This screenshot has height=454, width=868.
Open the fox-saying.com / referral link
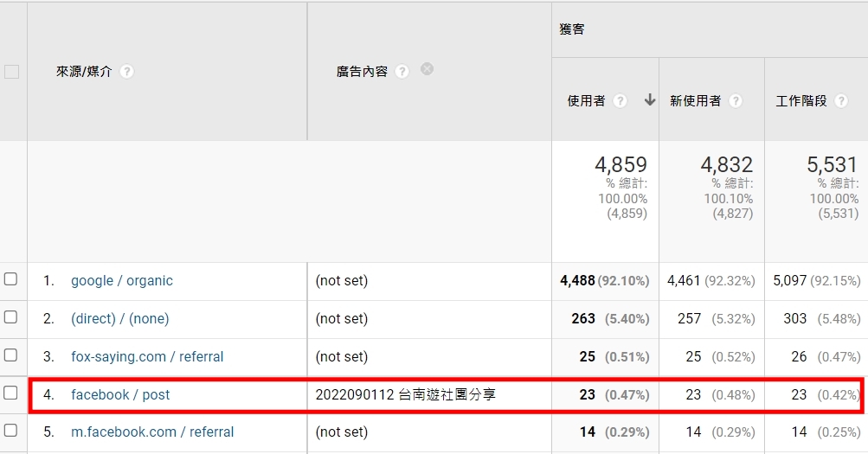pos(147,357)
